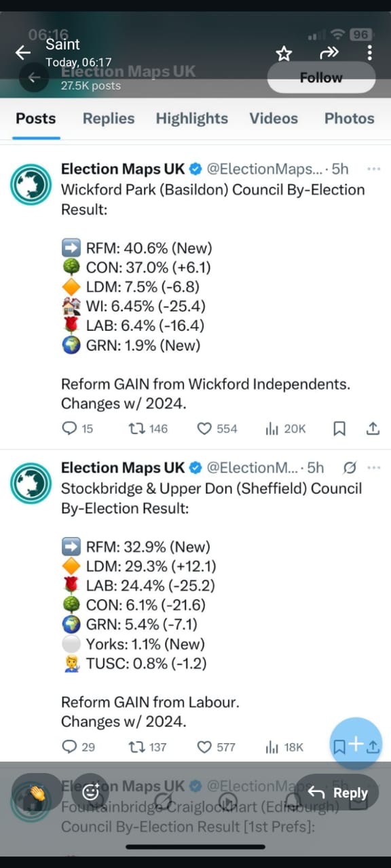Follow Election Maps UK
Viewport: 391px width, 868px height.
coord(321,78)
